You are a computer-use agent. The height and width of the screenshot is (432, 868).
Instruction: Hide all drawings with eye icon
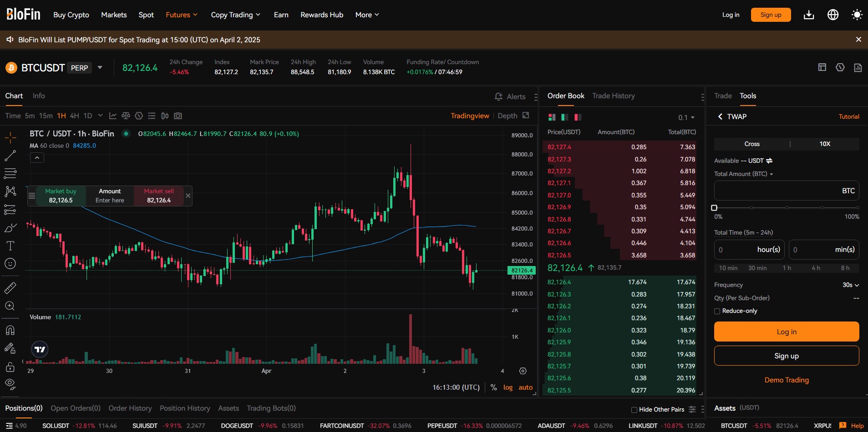pyautogui.click(x=10, y=385)
